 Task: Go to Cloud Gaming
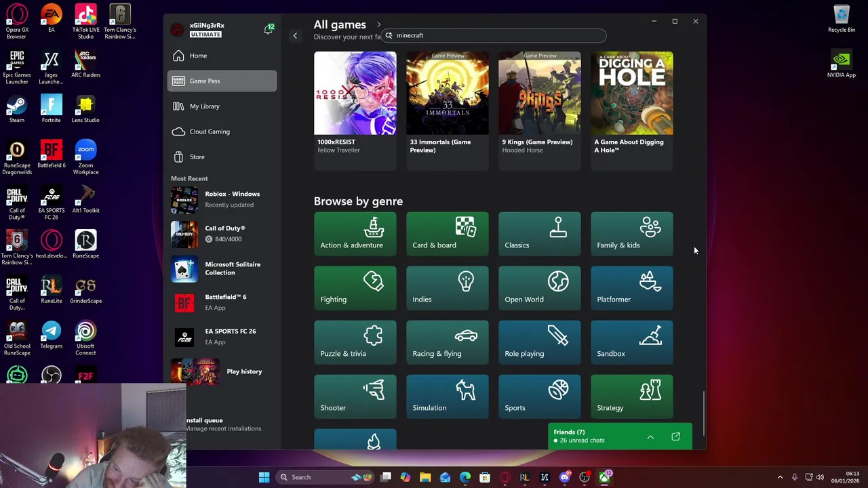coord(222,131)
